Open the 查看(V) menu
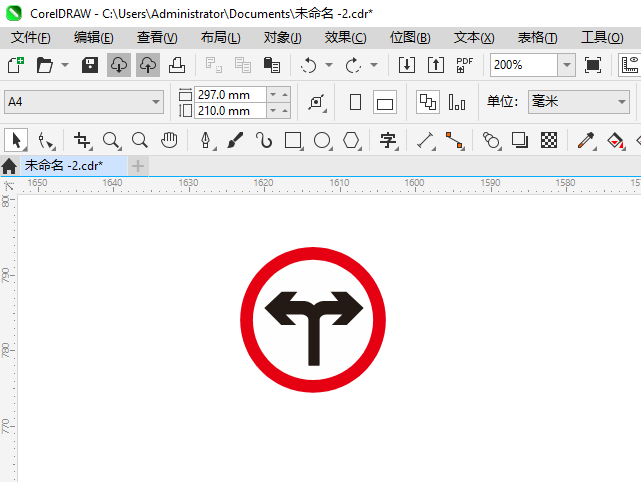Screen dimensions: 641x482 157,38
